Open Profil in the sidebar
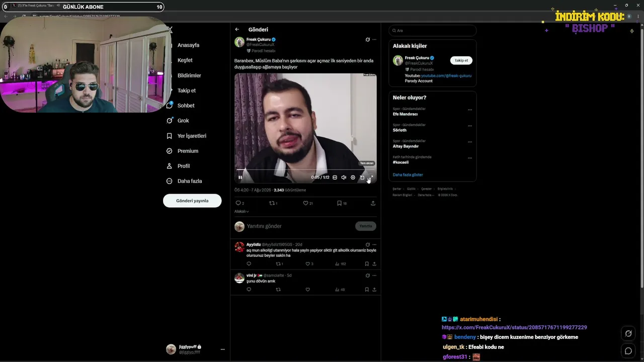644x362 pixels. (x=178, y=166)
